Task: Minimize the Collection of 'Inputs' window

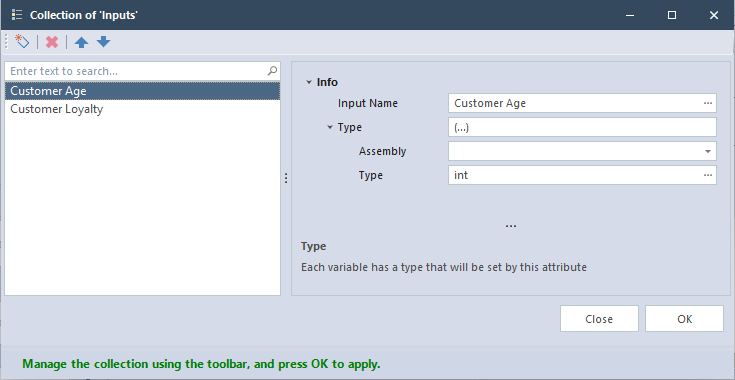Action: pos(630,15)
